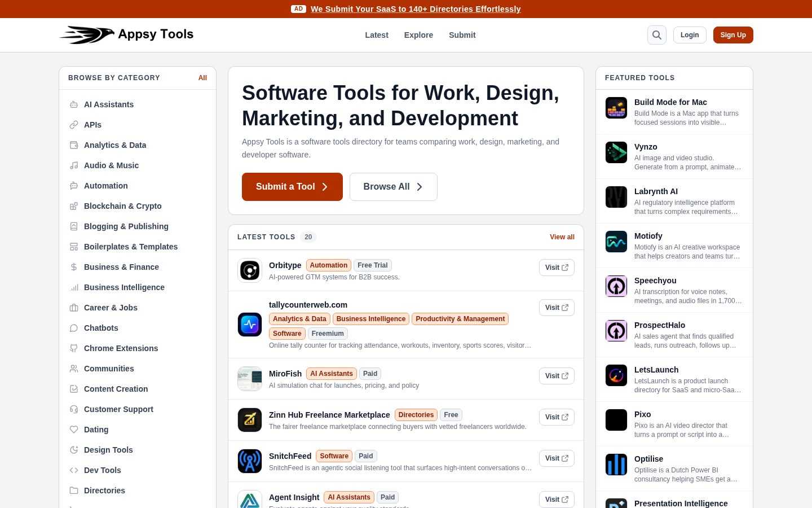Open Optilise featured tool icon

[616, 465]
